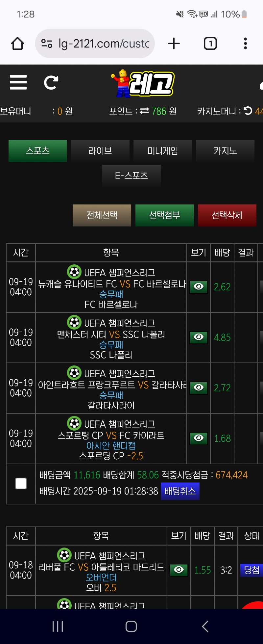Image resolution: width=263 pixels, height=644 pixels.
Task: View details of Manchester City vs Napoli bet
Action: (199, 337)
